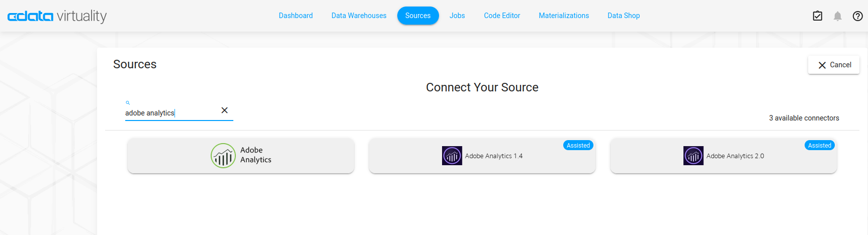868x235 pixels.
Task: Clear the 'adobe analytics' search text
Action: pyautogui.click(x=225, y=110)
